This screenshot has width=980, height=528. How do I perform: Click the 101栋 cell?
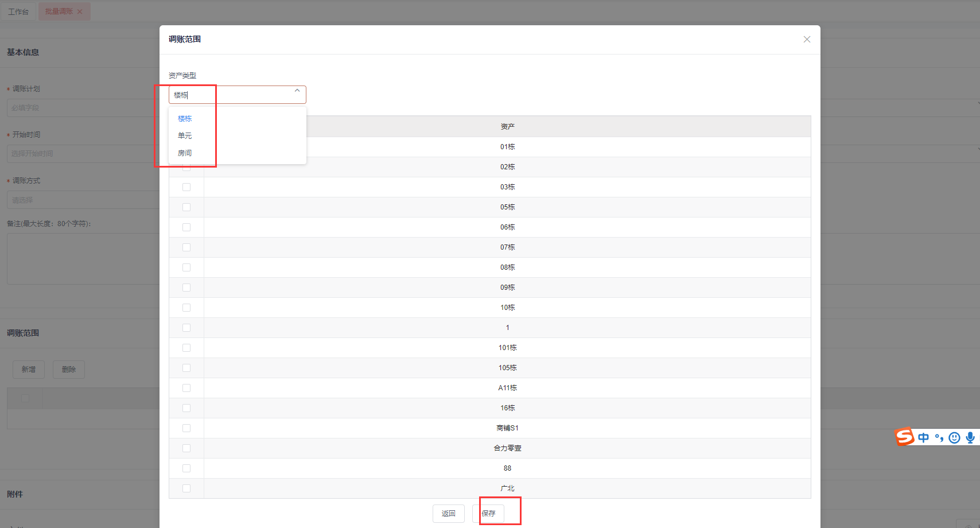[507, 348]
